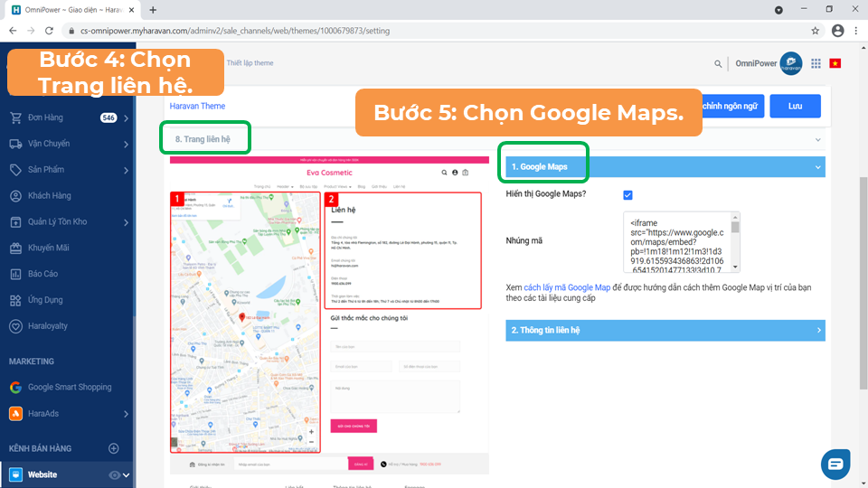
Task: Click the Đơn Hàng cart icon
Action: (15, 117)
